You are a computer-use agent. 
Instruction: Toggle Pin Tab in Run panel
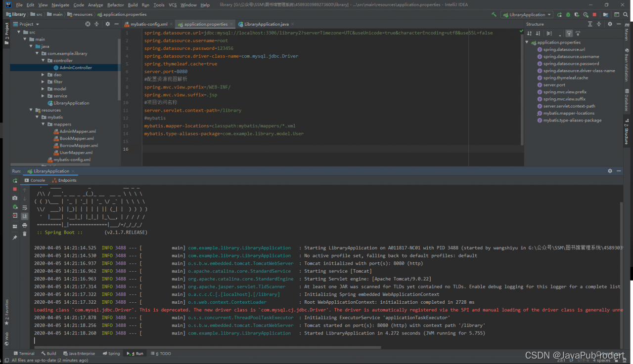tap(15, 238)
